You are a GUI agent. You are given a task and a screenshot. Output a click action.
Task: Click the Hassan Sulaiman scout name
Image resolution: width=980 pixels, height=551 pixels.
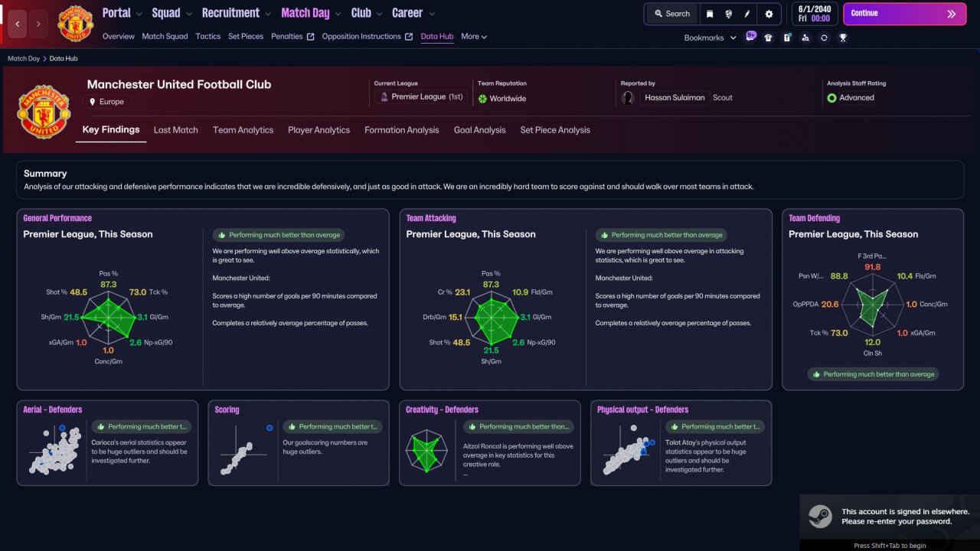(675, 98)
